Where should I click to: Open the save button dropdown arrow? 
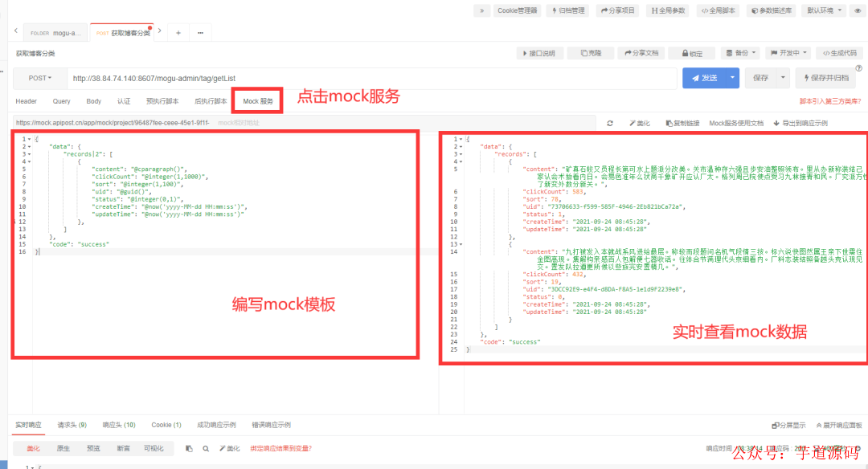pyautogui.click(x=784, y=79)
